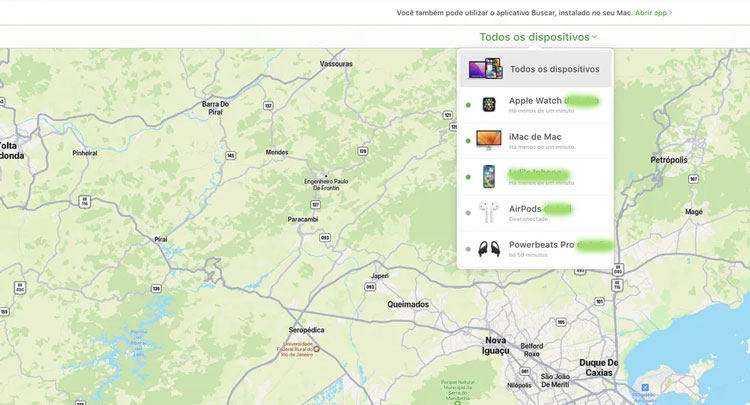Click the Powerbeats Pro earphones icon
This screenshot has width=750, height=405.
[488, 249]
